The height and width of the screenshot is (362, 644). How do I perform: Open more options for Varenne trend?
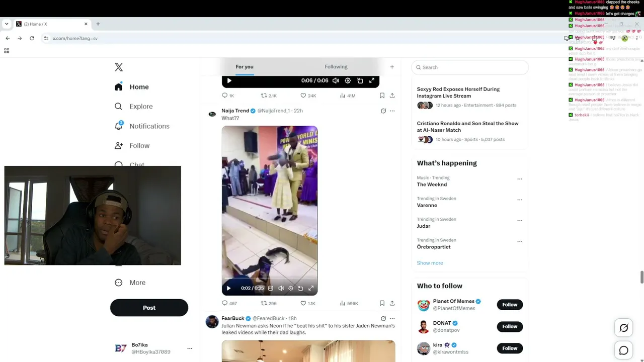coord(520,200)
